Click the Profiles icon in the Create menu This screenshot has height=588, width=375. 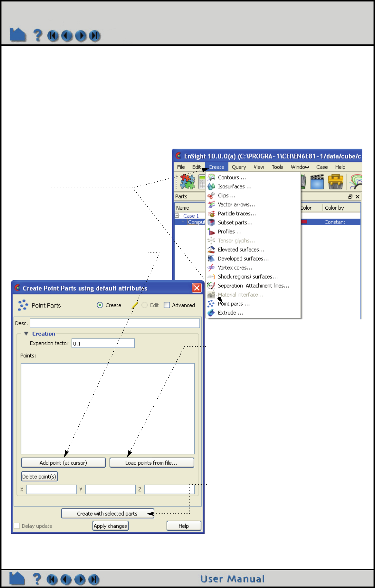click(x=211, y=232)
